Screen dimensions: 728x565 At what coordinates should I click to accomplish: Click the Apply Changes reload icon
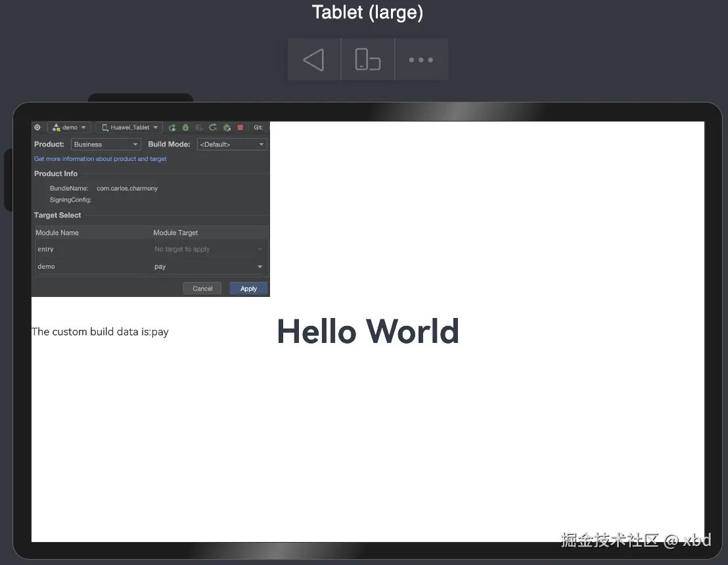(213, 127)
